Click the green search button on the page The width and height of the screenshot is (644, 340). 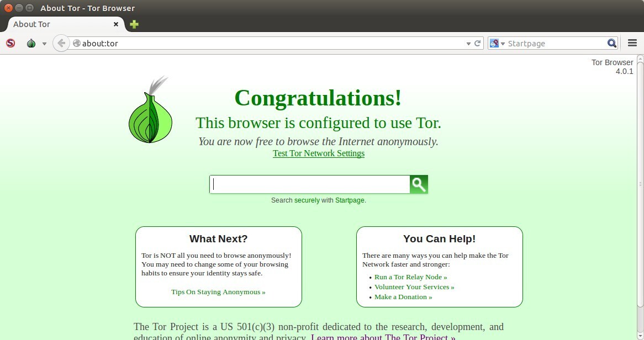pyautogui.click(x=418, y=184)
